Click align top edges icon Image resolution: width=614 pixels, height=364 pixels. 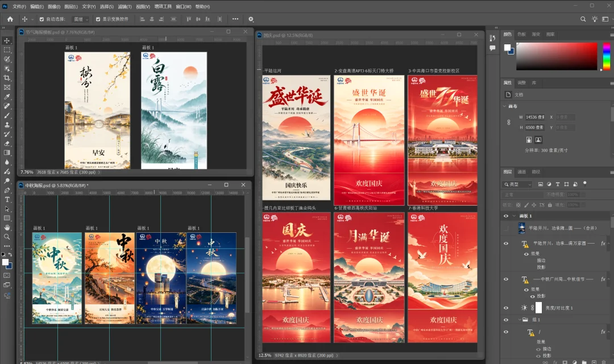189,19
